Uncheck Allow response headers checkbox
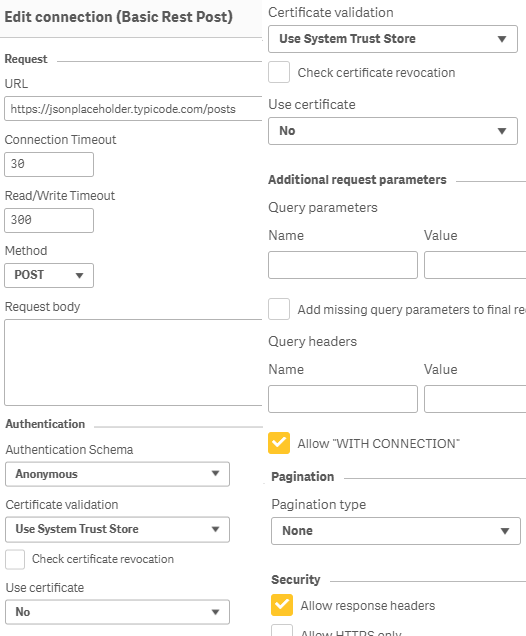The height and width of the screenshot is (636, 526). tap(282, 605)
